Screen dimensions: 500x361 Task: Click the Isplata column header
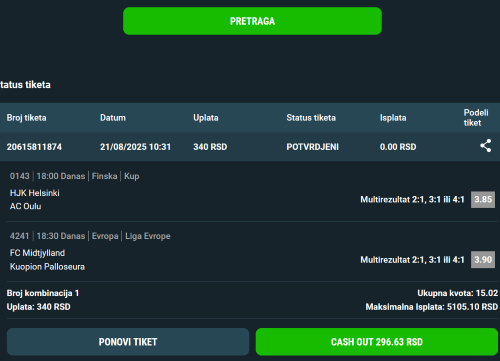coord(393,118)
